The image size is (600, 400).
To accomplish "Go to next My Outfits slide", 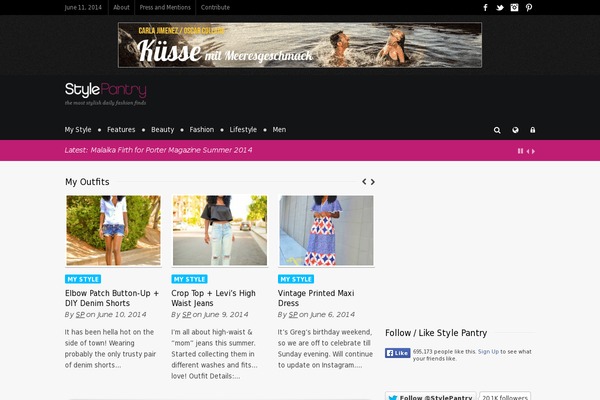I will 372,181.
